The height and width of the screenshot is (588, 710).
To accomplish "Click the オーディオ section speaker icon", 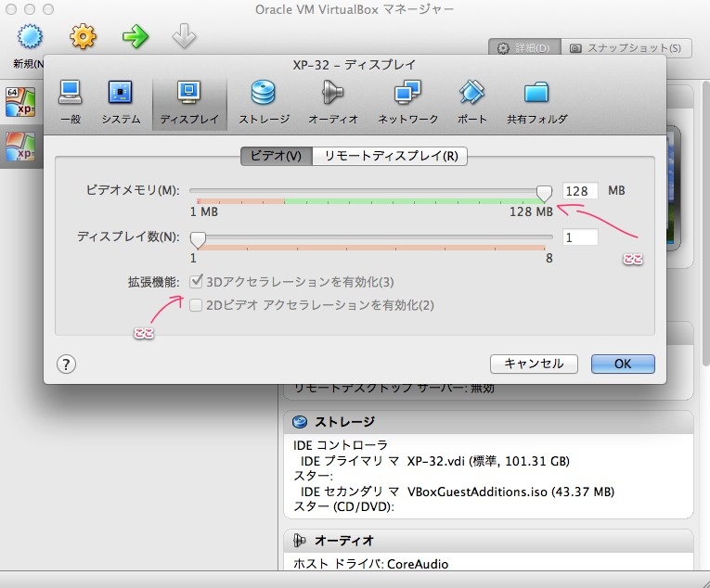I will [299, 541].
